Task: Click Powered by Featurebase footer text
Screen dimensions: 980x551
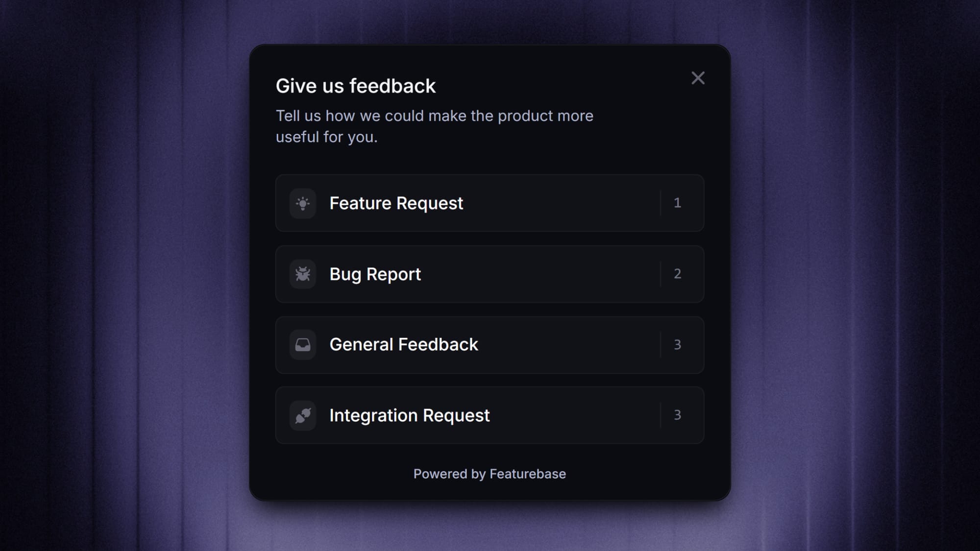Action: 490,474
